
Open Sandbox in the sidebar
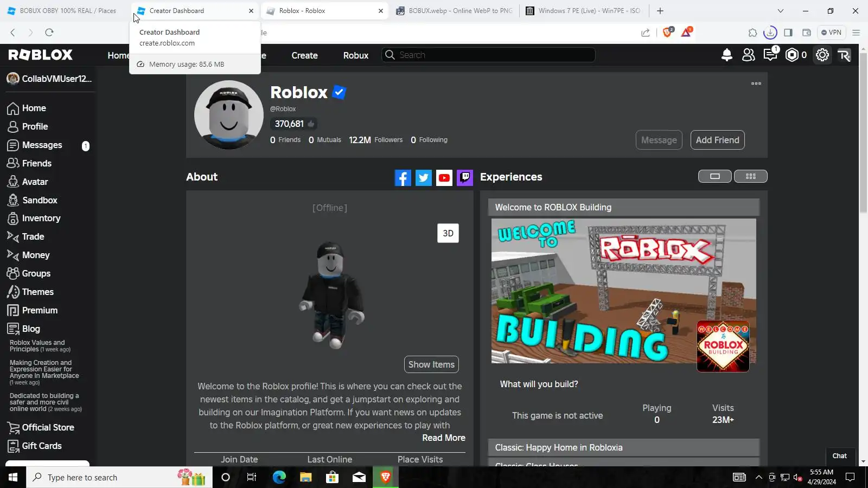pyautogui.click(x=33, y=201)
